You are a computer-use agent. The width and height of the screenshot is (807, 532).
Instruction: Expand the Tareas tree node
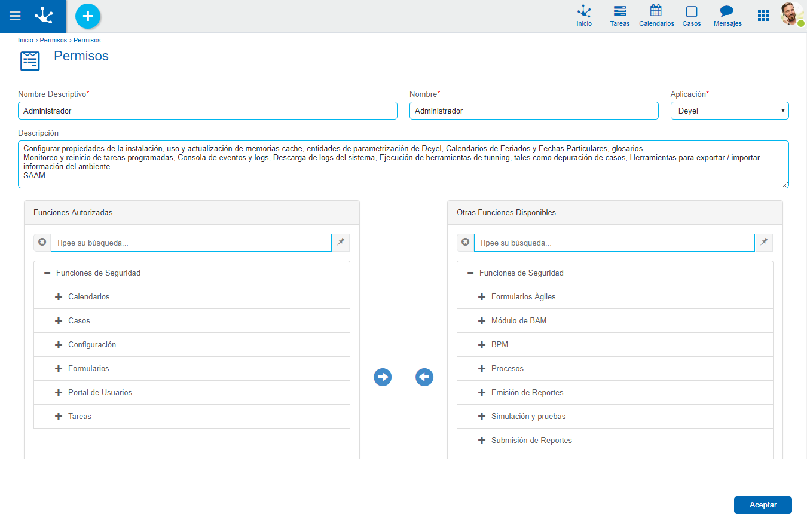[59, 417]
